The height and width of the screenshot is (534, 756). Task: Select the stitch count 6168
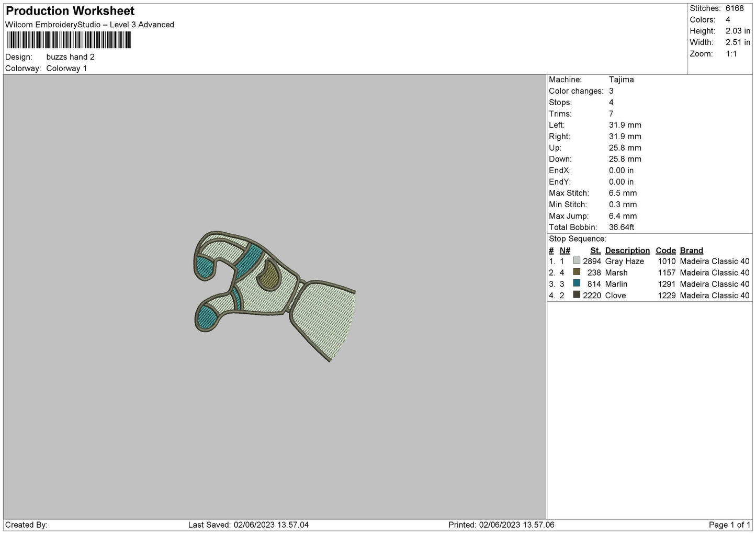click(735, 8)
